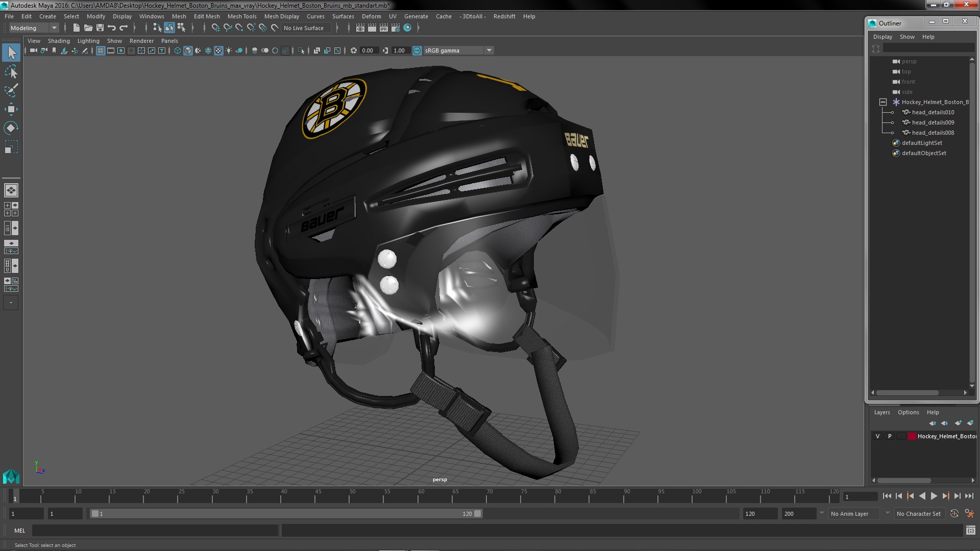Click the MEL command input field
Screen dimensions: 980x551
click(x=155, y=531)
